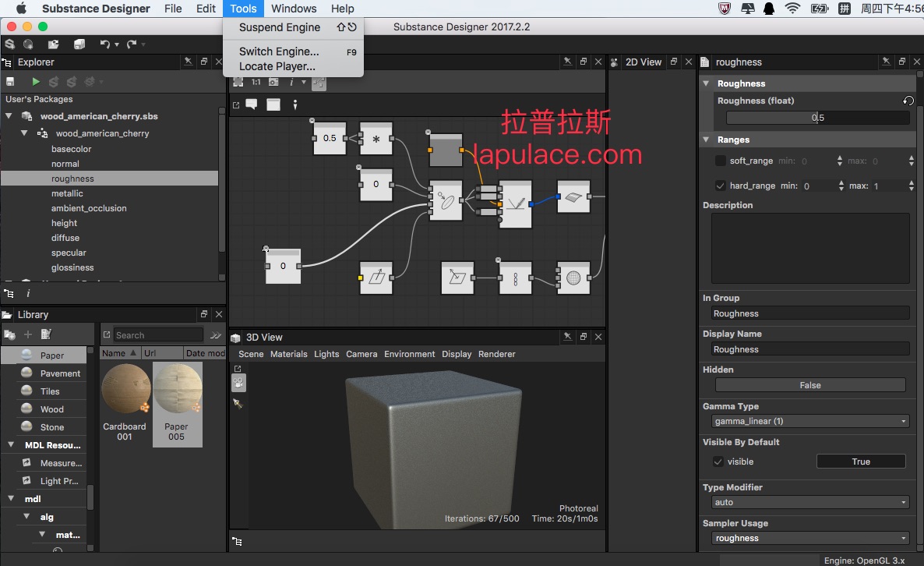Click the Description text area
Image resolution: width=924 pixels, height=566 pixels.
(x=810, y=249)
